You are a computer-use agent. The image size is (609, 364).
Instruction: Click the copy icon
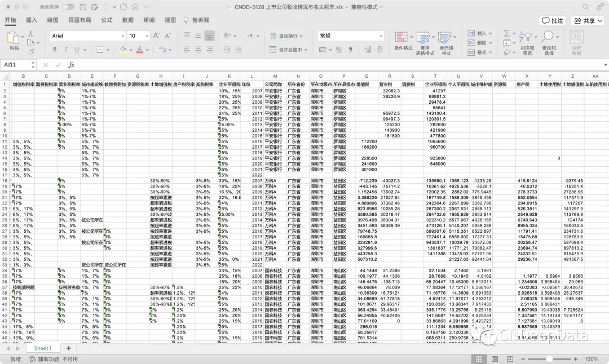coord(30,43)
